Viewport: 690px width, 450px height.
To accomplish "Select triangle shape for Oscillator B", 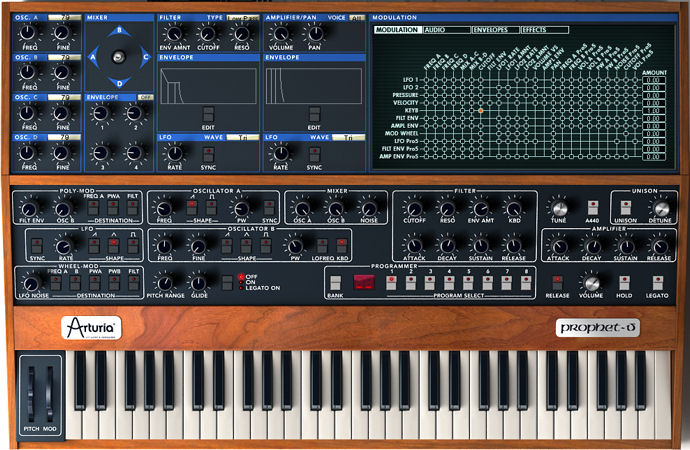I will (246, 245).
